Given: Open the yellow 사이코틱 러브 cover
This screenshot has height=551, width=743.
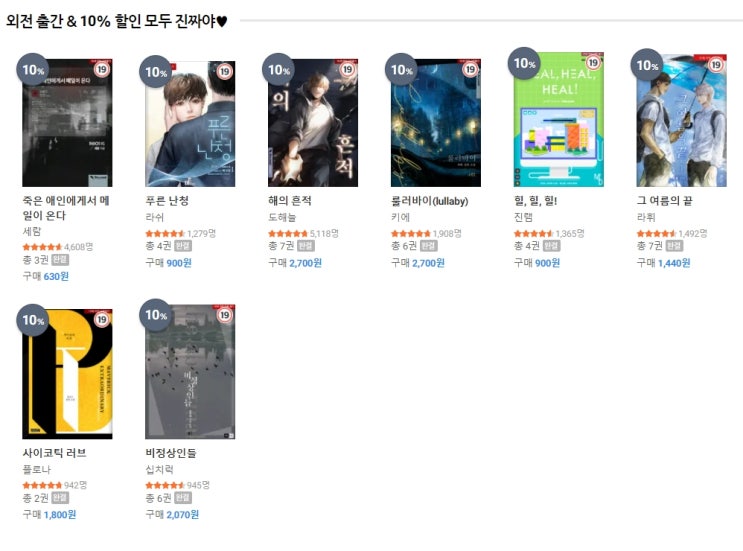Looking at the screenshot, I should pos(67,374).
